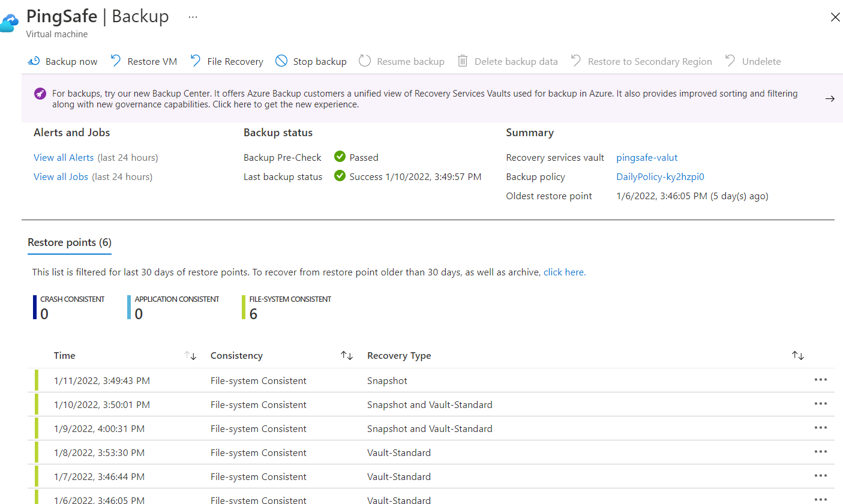843x504 pixels.
Task: Click the Restore VM icon
Action: [116, 61]
